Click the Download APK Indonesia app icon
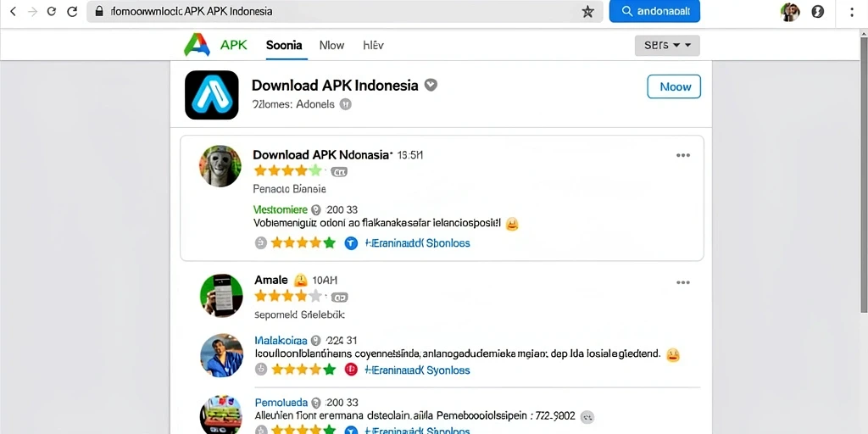This screenshot has height=434, width=868. [x=211, y=95]
